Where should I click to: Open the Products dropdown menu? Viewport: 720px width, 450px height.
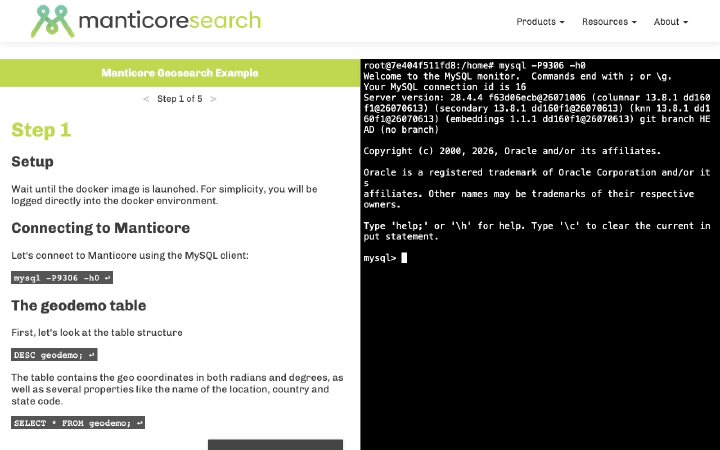pyautogui.click(x=540, y=22)
